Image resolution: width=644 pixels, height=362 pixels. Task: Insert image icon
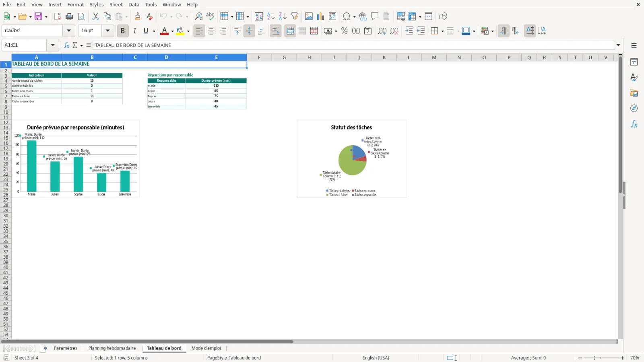(x=309, y=16)
